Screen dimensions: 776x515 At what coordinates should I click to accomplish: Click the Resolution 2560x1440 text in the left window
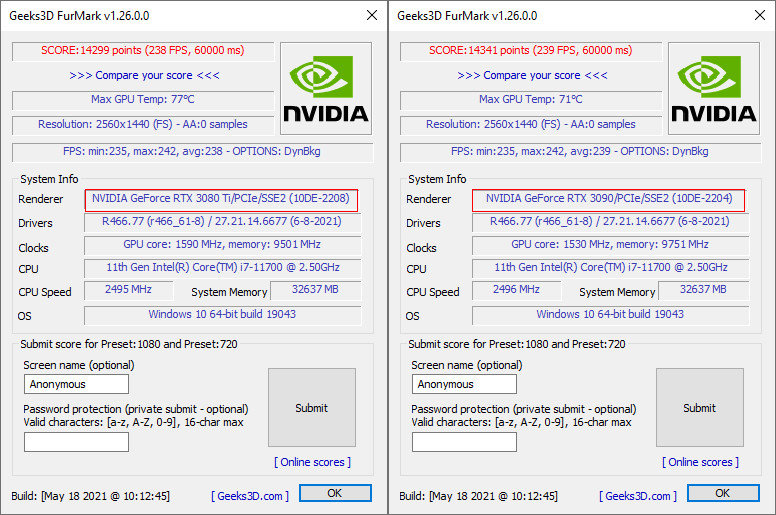click(x=143, y=124)
